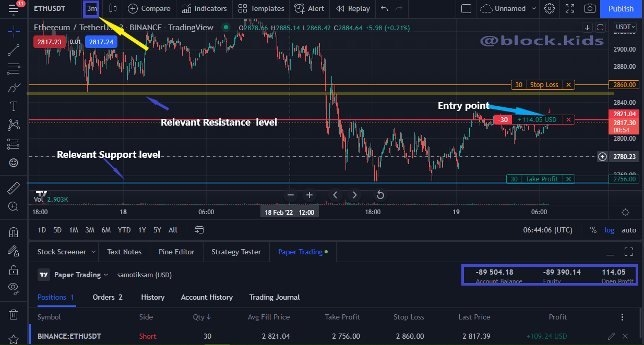Open the Account History tab
644x345 pixels.
click(x=207, y=297)
